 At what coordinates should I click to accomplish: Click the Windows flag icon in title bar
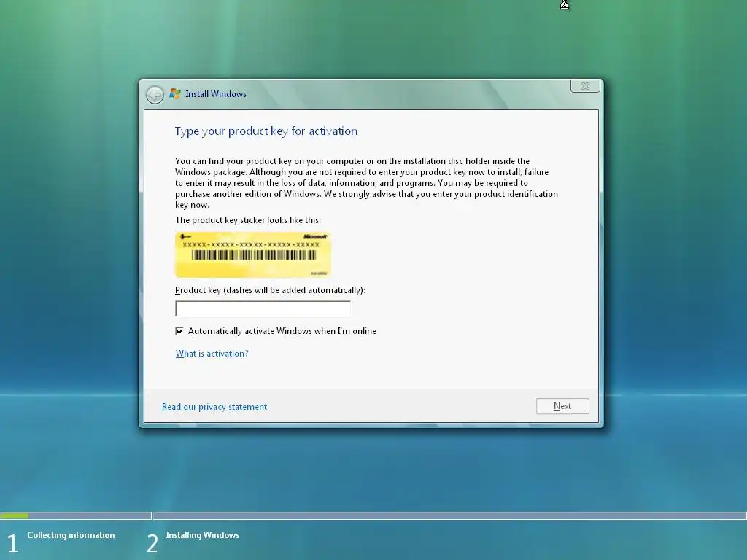point(175,94)
